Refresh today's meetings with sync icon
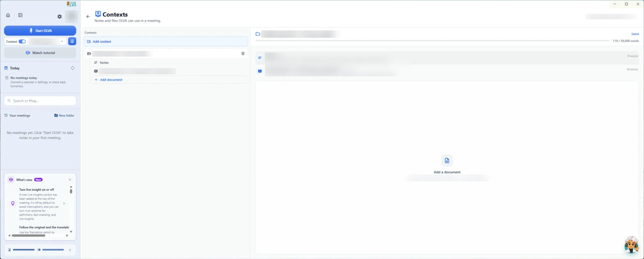644x259 pixels. point(73,68)
